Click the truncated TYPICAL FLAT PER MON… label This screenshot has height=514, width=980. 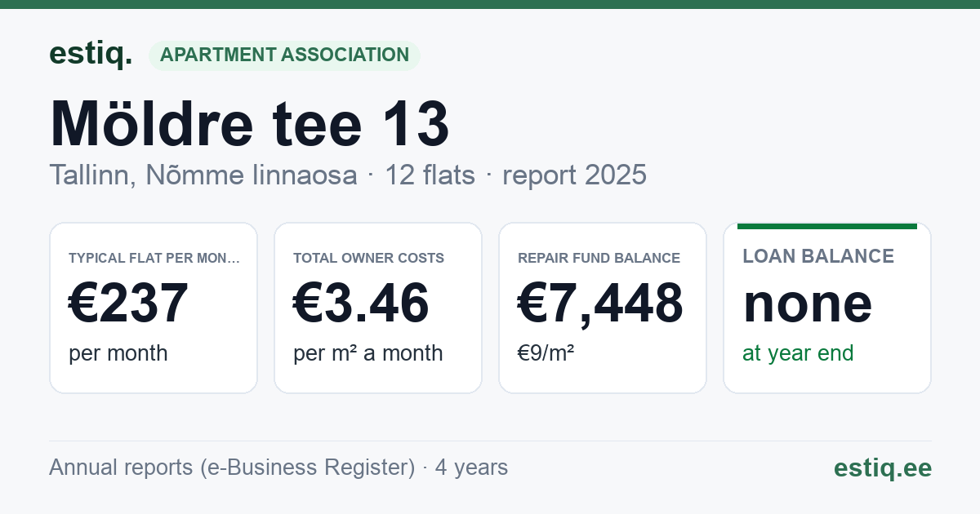154,258
